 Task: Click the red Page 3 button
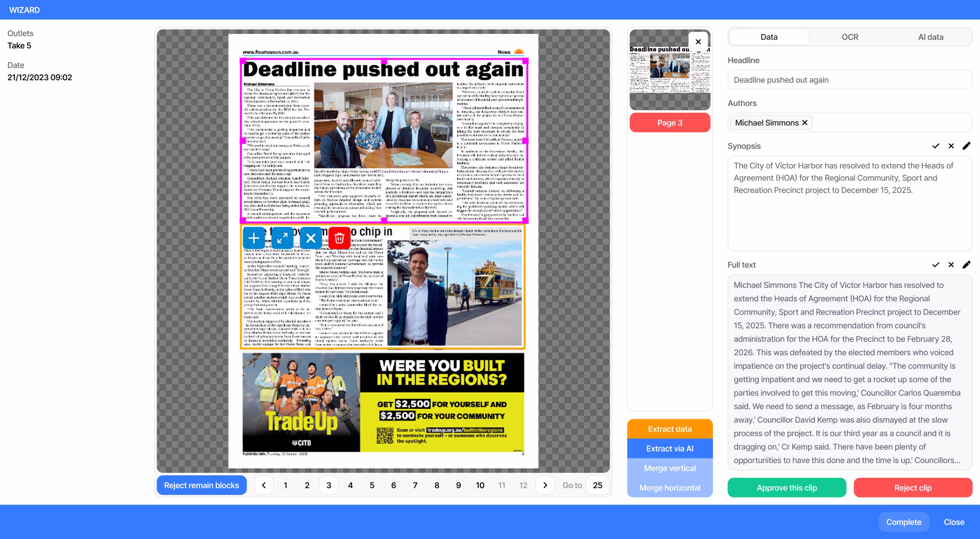670,123
